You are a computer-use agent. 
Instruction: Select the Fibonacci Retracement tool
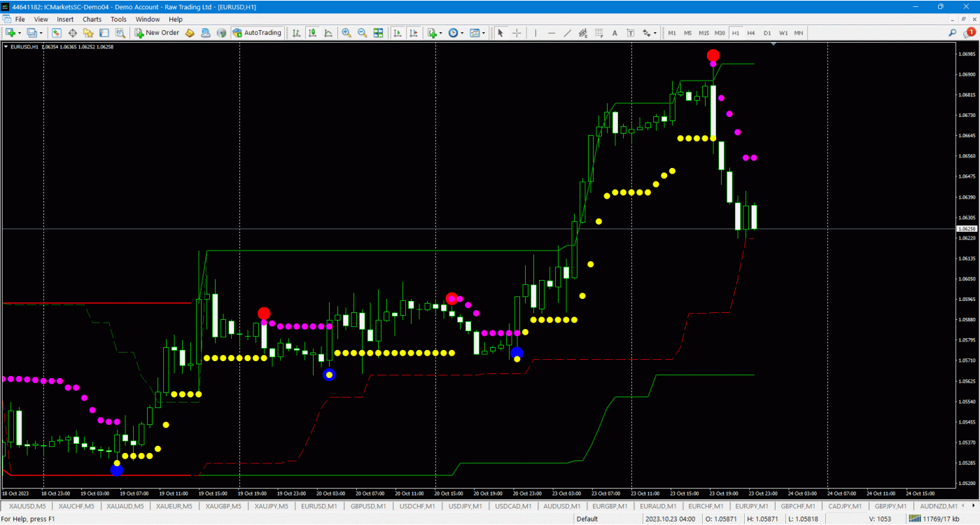(x=598, y=33)
